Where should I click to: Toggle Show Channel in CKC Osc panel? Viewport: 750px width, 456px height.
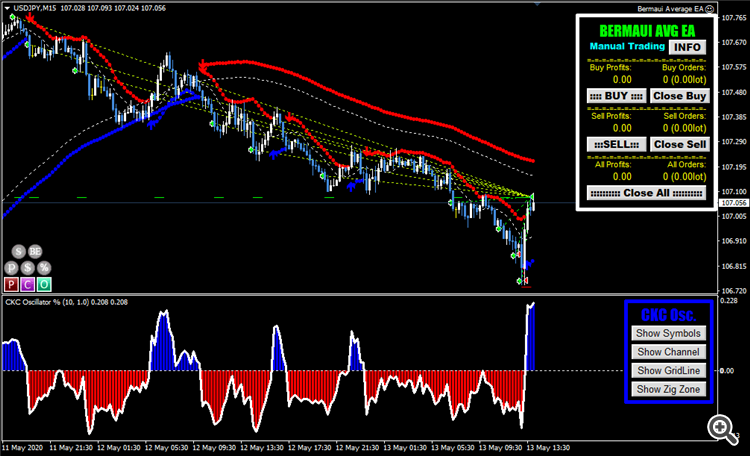[x=668, y=352]
